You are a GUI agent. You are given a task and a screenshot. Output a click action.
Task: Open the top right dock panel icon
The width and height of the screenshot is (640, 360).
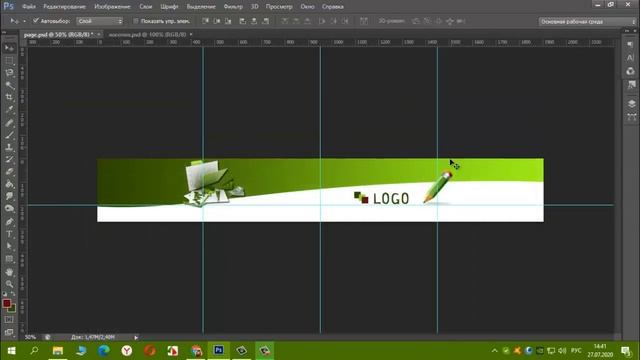click(631, 44)
